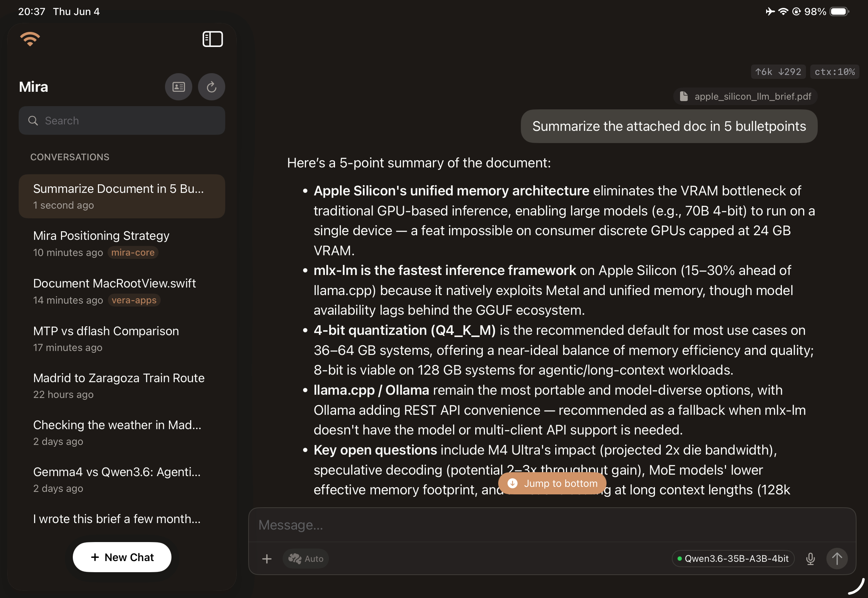Start a New Chat
This screenshot has height=598, width=868.
click(x=122, y=557)
